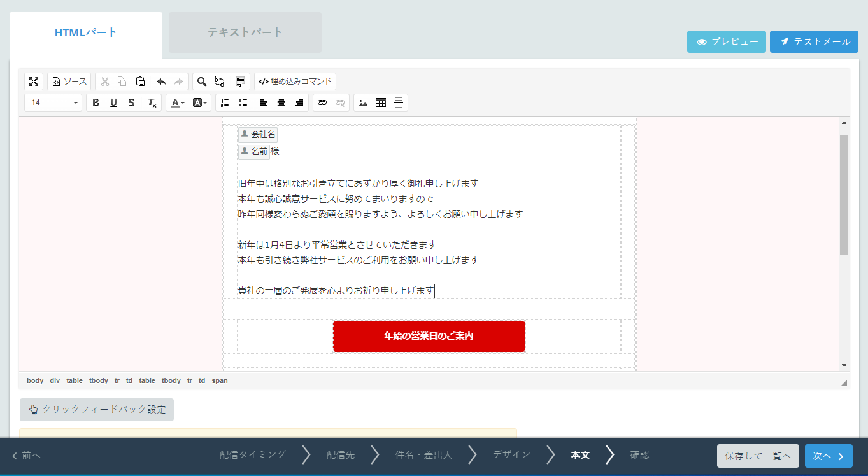Redo the last edit

click(179, 82)
